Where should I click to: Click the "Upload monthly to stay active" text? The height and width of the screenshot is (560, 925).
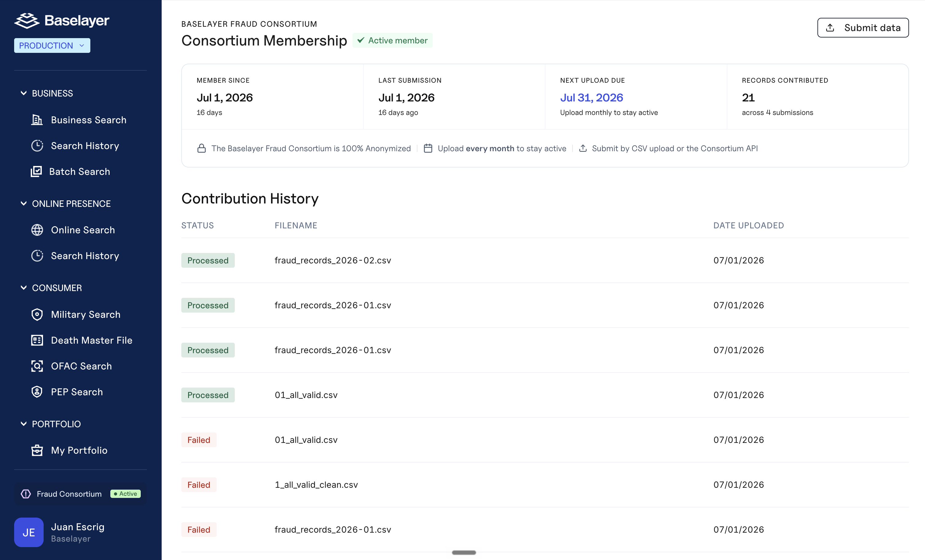(x=609, y=112)
